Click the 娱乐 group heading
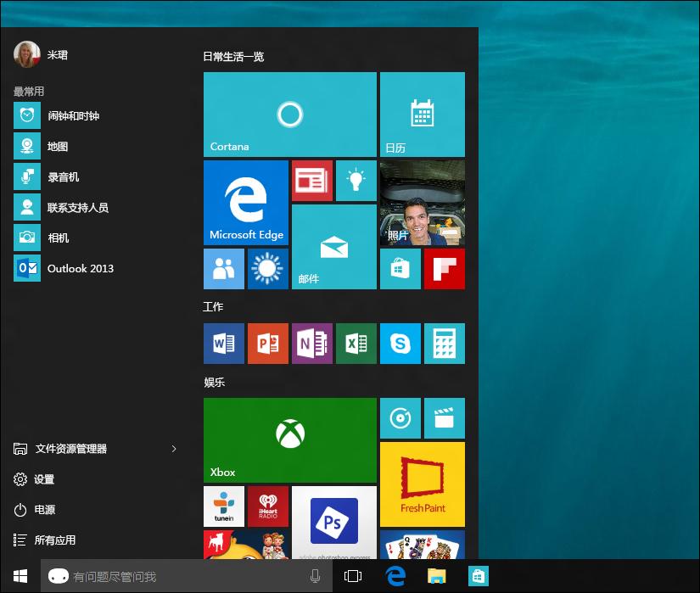700x593 pixels. coord(214,382)
